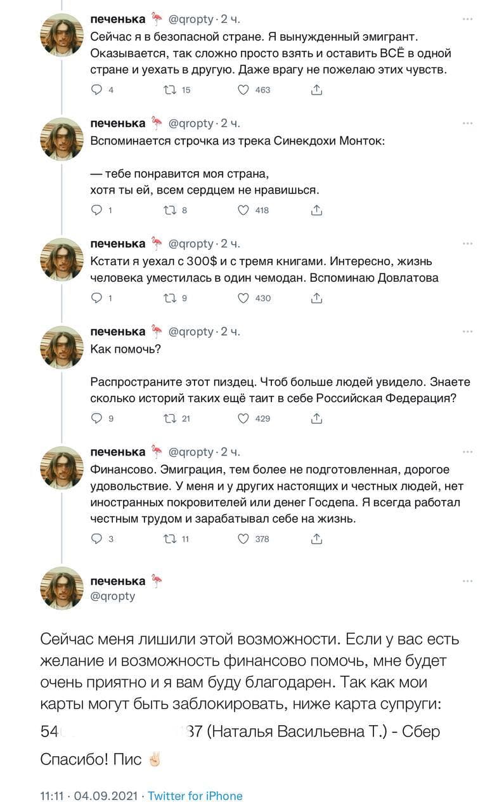This screenshot has height=812, width=504.
Task: Toggle like on the Синекдоха Монток tweet
Action: click(243, 211)
